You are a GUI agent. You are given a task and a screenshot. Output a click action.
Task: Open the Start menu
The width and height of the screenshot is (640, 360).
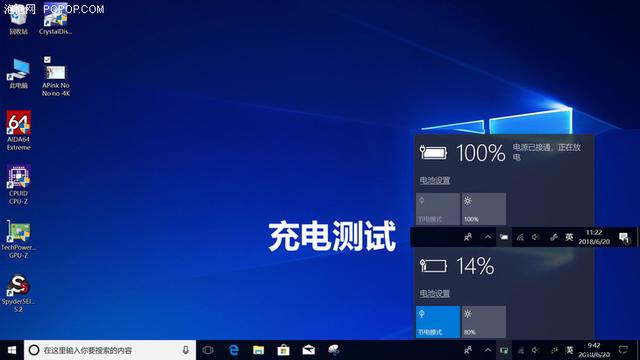[12, 350]
